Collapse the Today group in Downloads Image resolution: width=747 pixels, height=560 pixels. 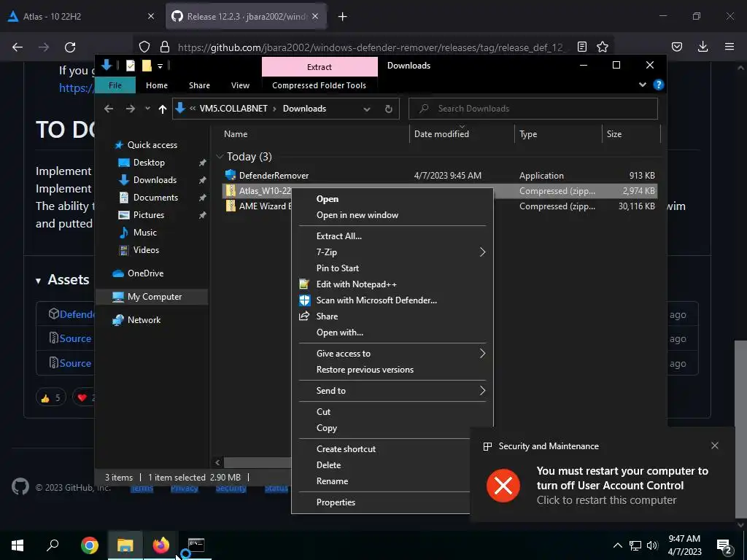tap(220, 157)
